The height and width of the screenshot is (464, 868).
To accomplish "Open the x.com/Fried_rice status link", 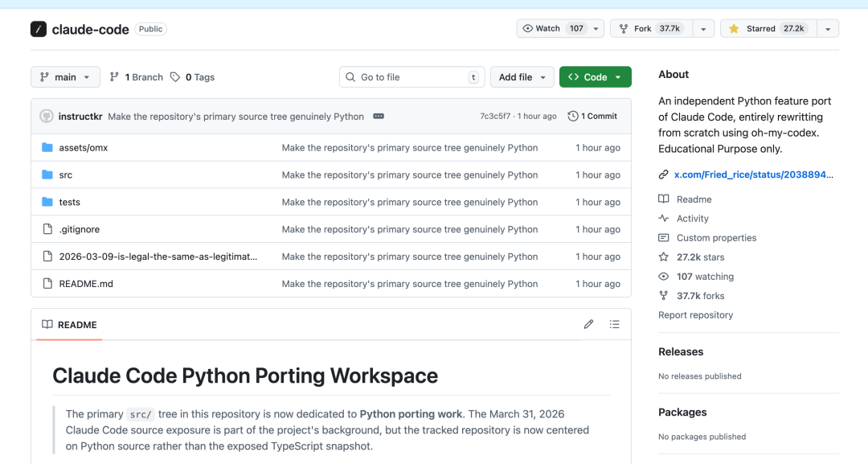I will click(x=753, y=175).
